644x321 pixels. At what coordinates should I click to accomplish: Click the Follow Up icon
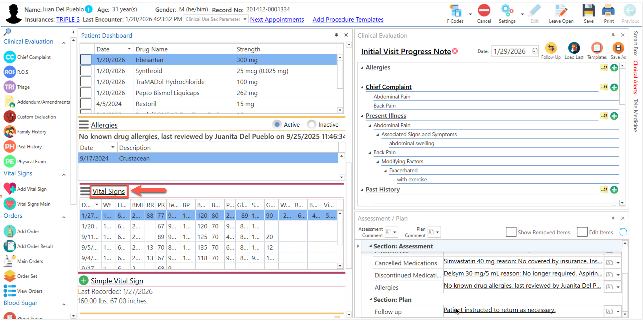tap(551, 48)
